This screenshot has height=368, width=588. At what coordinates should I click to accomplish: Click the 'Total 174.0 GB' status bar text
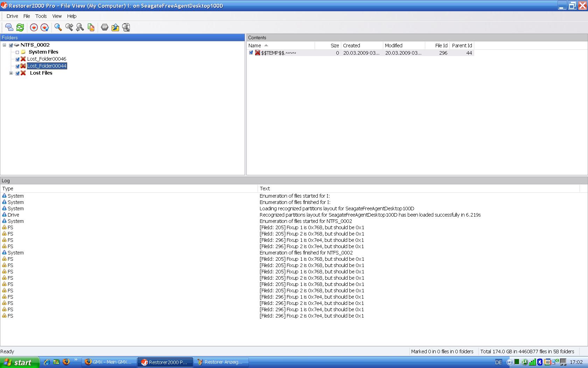tap(527, 352)
